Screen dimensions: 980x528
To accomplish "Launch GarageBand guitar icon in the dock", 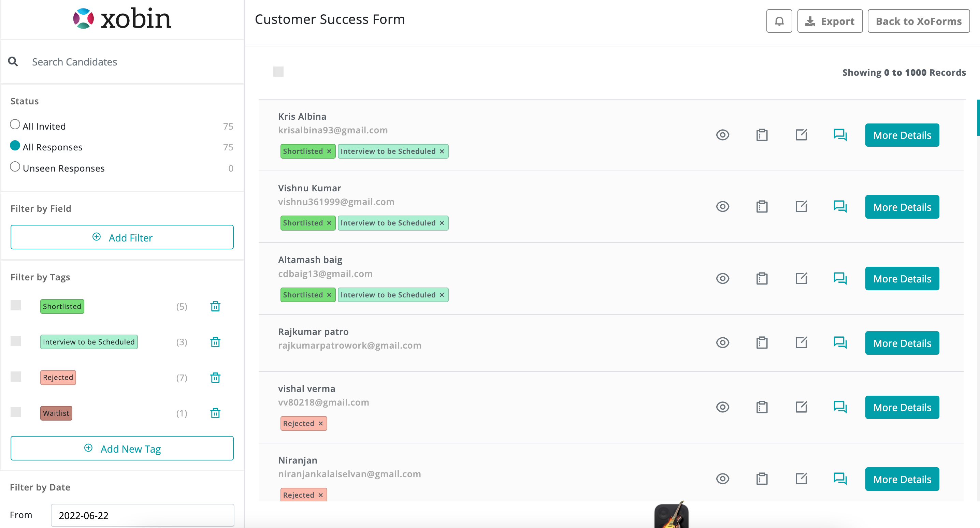I will point(671,515).
